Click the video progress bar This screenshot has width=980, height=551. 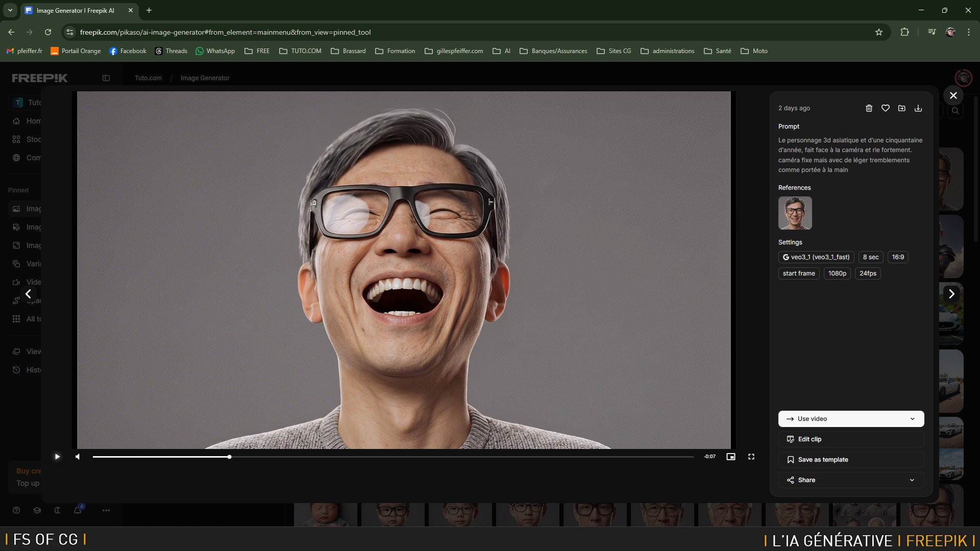(x=393, y=457)
